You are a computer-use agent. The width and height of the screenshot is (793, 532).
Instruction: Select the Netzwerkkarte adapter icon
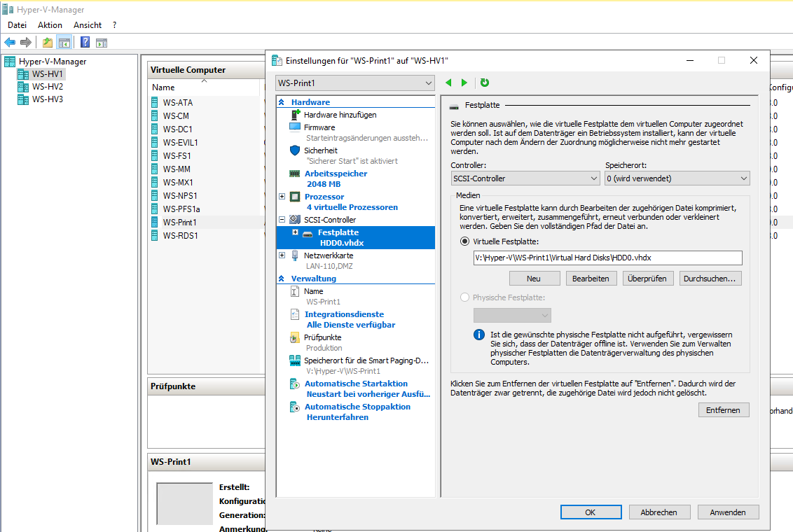[x=295, y=255]
